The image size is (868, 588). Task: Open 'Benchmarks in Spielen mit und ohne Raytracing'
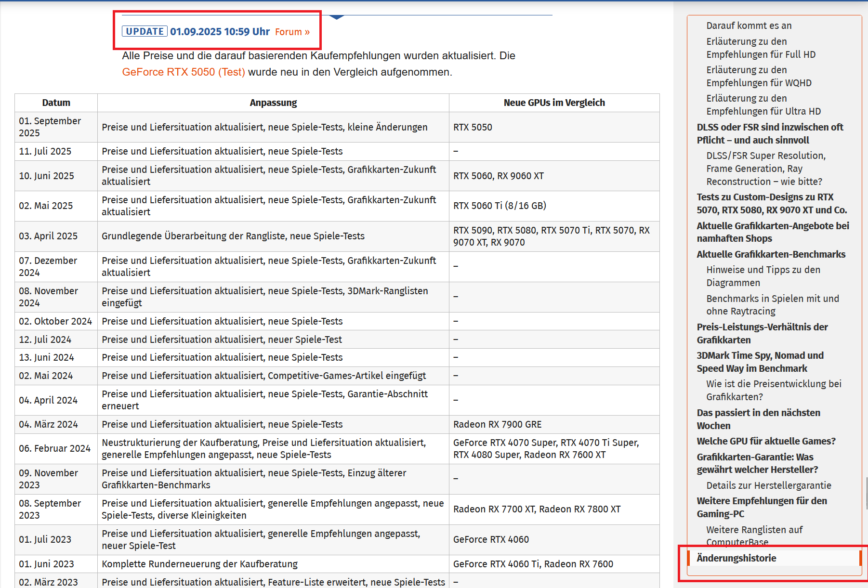coord(773,305)
